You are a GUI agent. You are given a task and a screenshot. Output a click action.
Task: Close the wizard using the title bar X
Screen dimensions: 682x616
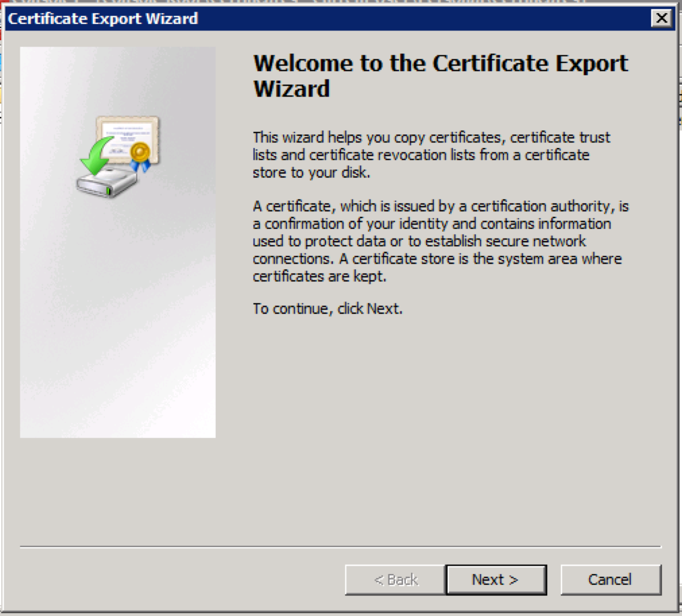pos(661,18)
